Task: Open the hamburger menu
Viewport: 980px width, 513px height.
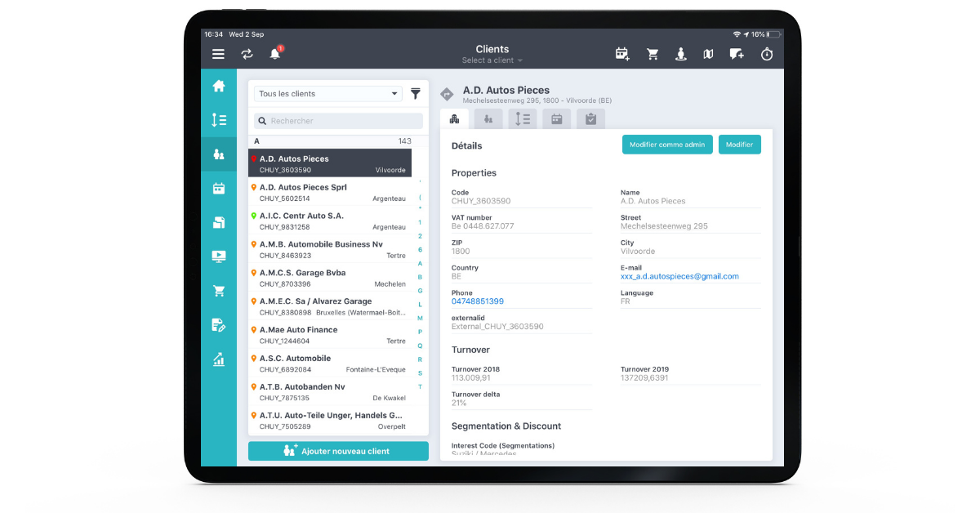Action: pos(218,54)
